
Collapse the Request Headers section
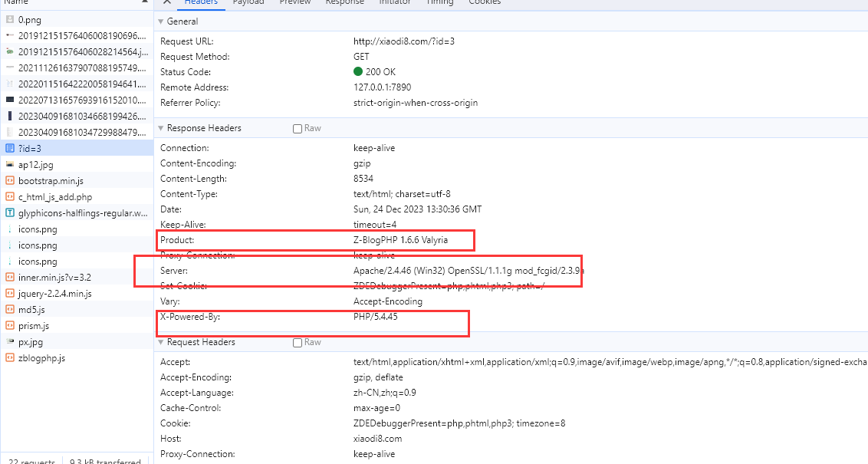[161, 342]
